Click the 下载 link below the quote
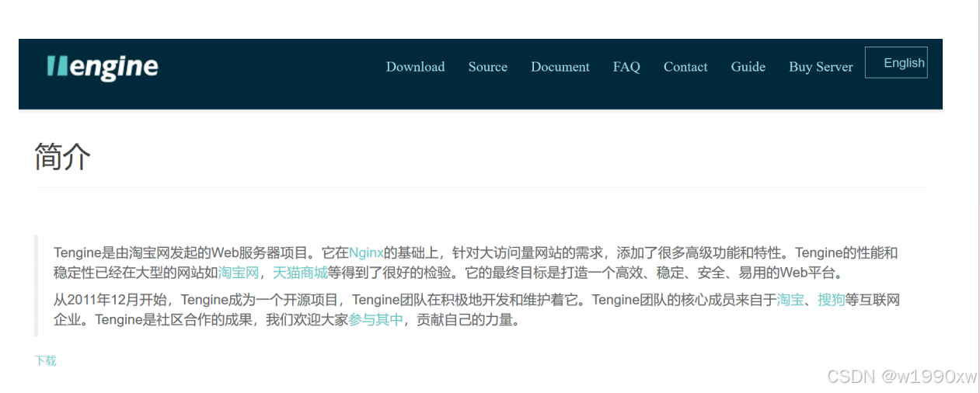 45,360
